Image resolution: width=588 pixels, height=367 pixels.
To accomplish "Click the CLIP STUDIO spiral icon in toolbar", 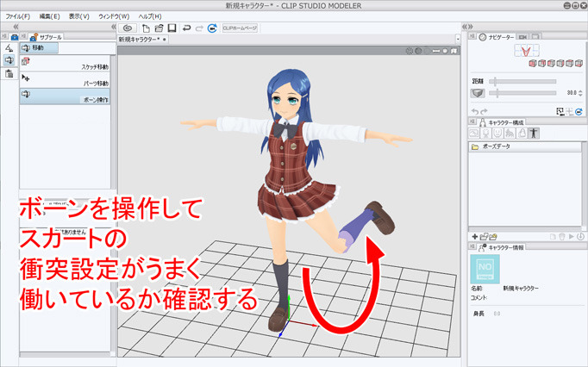I will (128, 28).
